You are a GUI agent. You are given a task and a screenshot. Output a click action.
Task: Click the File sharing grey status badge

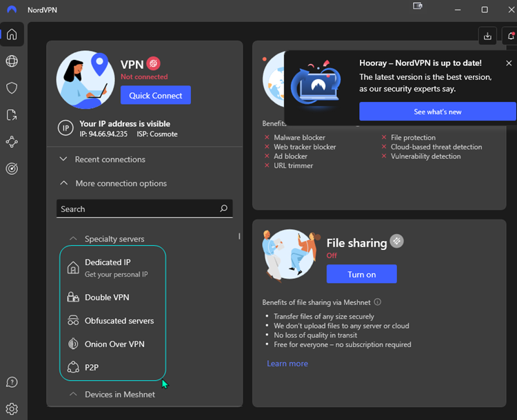coord(396,241)
